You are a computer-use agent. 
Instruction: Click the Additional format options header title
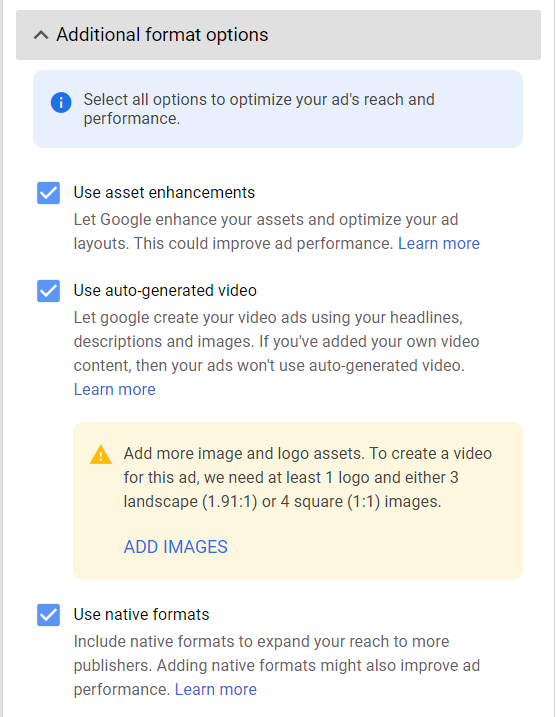click(x=162, y=35)
